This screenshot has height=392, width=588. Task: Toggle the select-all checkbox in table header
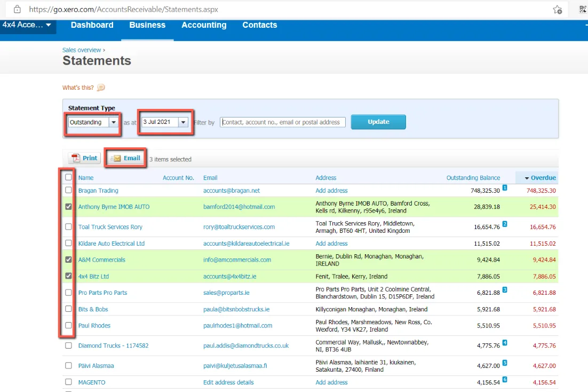(x=68, y=177)
